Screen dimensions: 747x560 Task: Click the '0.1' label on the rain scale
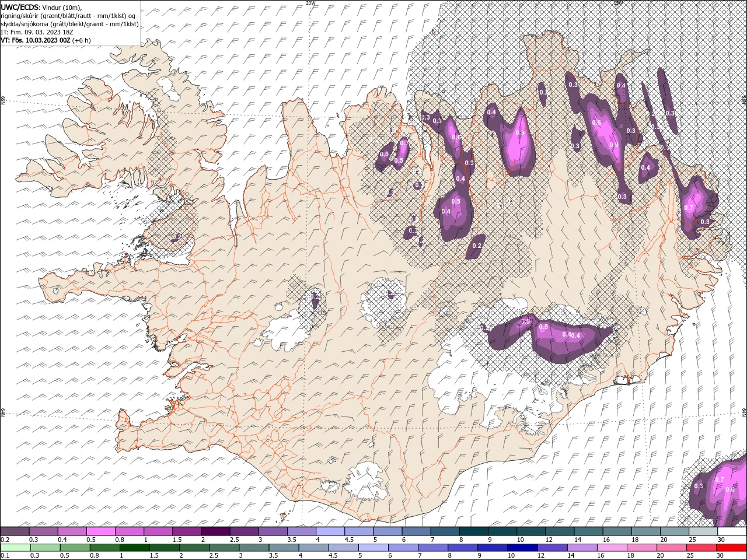(x=4, y=556)
